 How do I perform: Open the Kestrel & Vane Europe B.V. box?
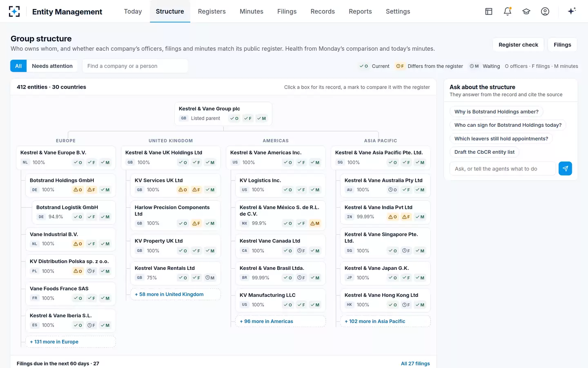coord(66,157)
